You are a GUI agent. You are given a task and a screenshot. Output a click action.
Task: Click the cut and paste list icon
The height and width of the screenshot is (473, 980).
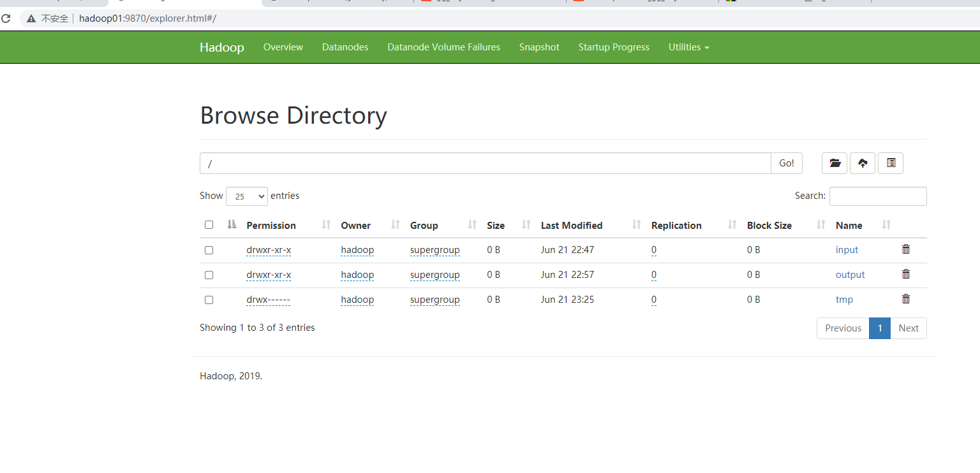click(891, 163)
